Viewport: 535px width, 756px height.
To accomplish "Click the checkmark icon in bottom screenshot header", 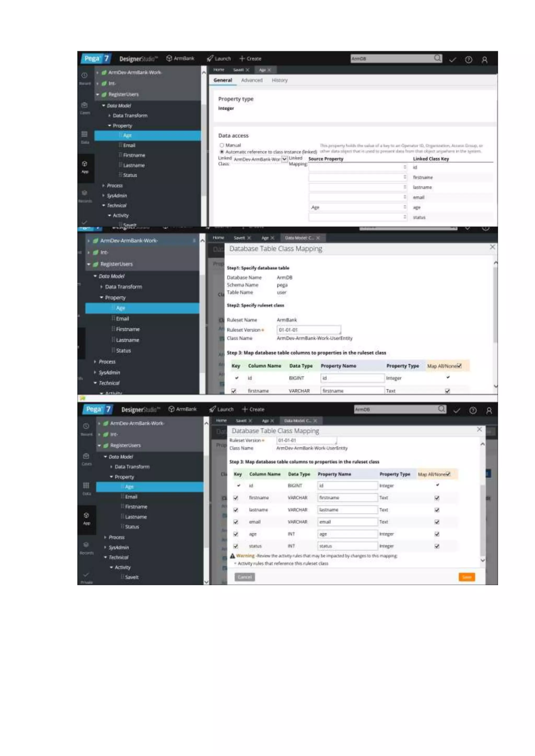I will point(457,410).
